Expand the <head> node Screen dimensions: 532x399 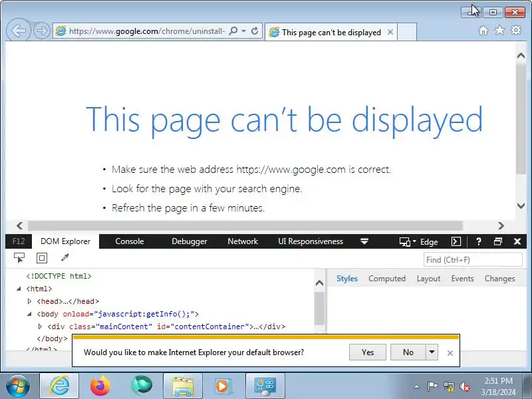[29, 301]
